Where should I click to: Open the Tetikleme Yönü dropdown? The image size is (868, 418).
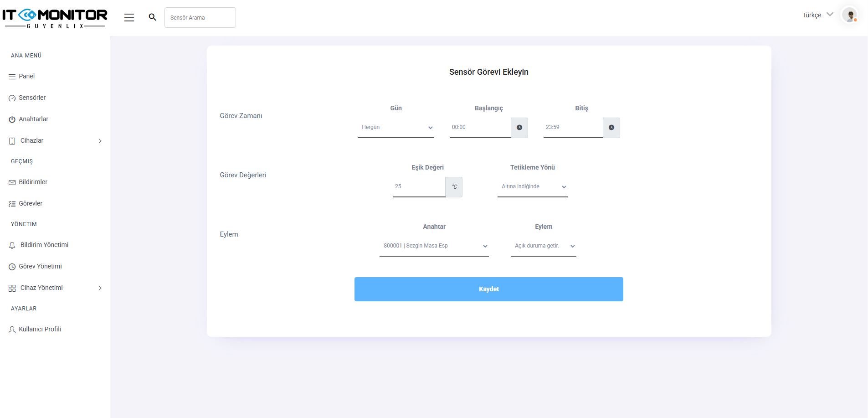[532, 187]
